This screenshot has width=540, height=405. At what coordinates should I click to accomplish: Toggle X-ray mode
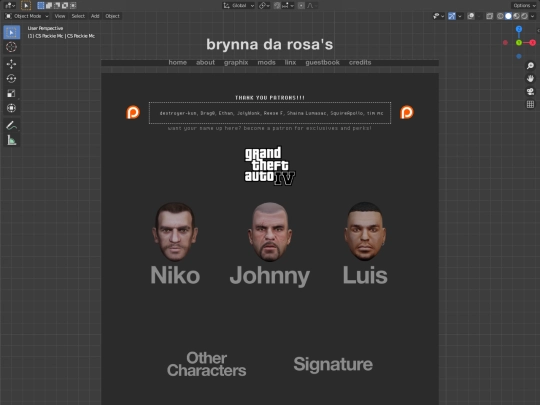(x=489, y=16)
